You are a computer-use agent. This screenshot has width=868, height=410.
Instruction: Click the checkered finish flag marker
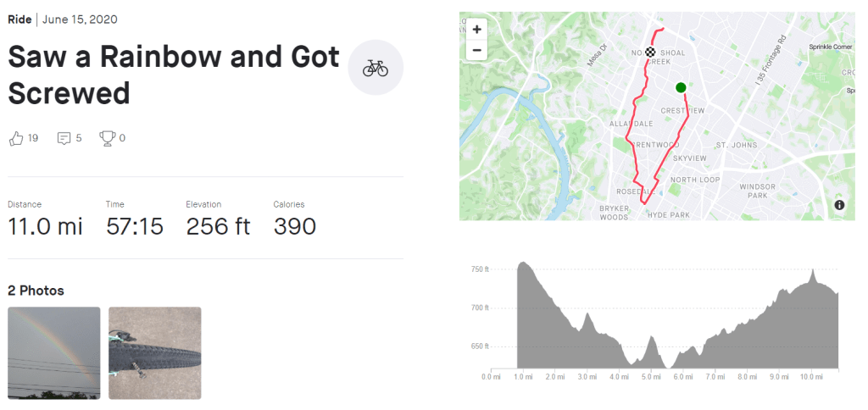[650, 53]
